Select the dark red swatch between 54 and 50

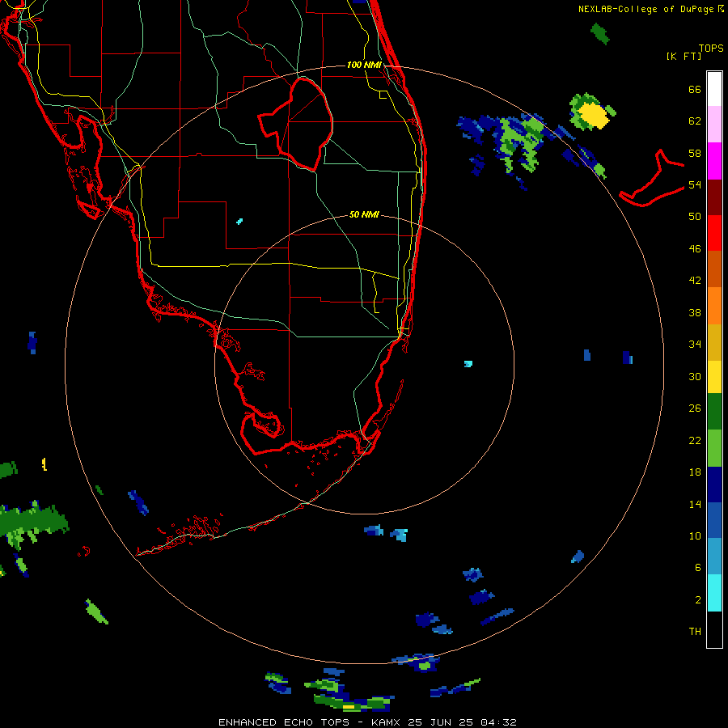(x=714, y=197)
